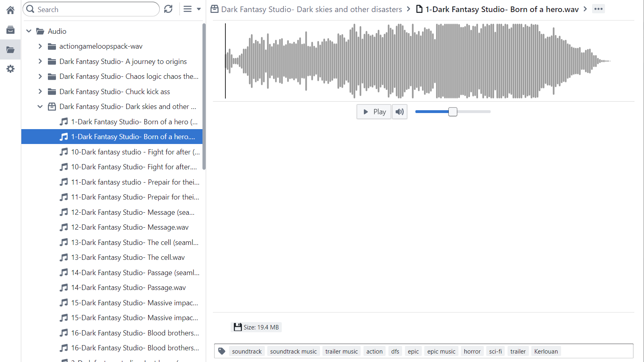
Task: Click the Search input field
Action: [91, 9]
